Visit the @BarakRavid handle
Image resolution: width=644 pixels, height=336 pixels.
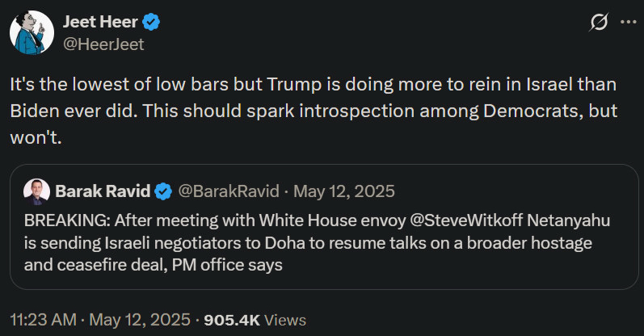click(x=226, y=192)
